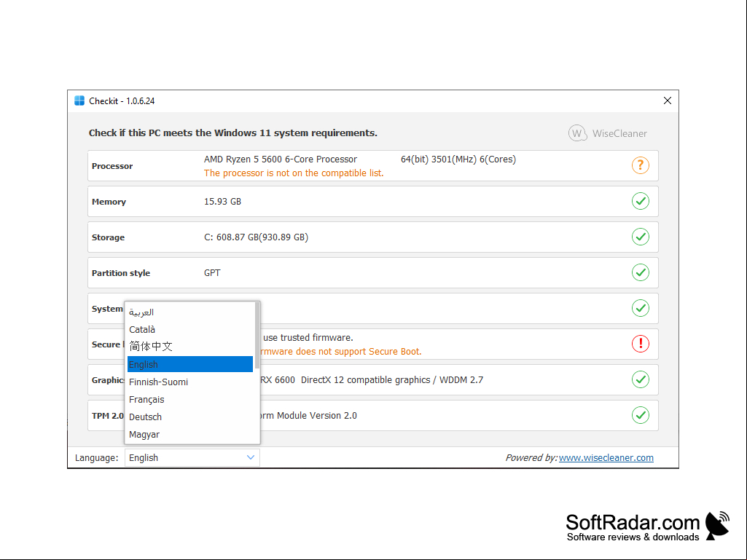Click the C: 608.87 GB storage value

(257, 237)
